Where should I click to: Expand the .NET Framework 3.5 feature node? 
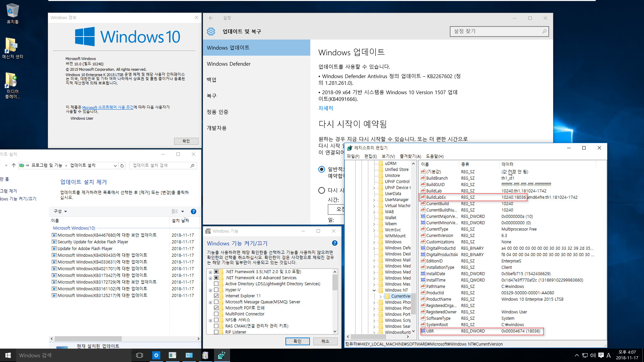tap(210, 272)
